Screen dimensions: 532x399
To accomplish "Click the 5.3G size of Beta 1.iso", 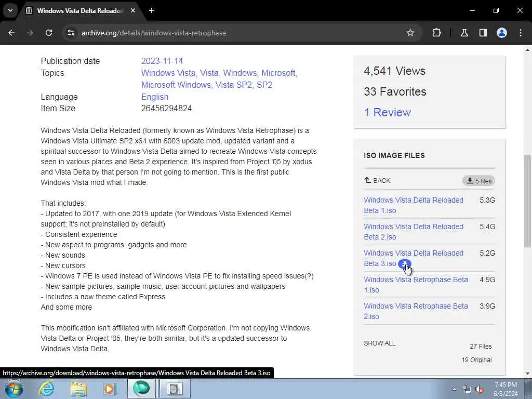I will click(487, 200).
